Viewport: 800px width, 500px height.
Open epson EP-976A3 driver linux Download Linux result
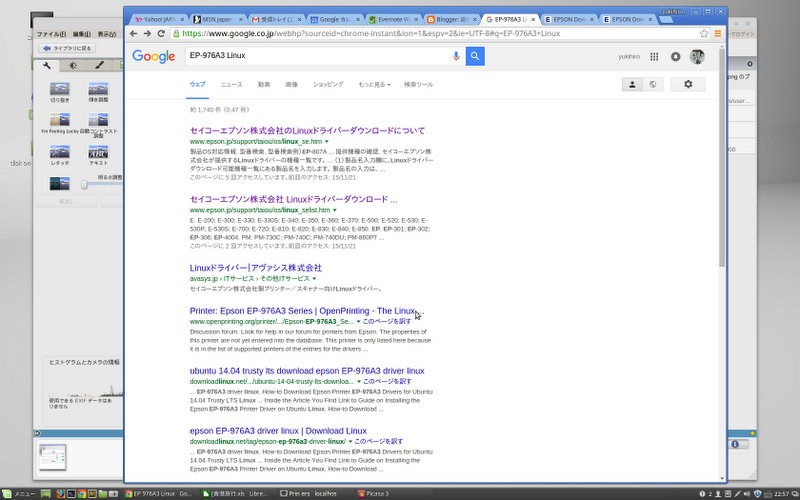pyautogui.click(x=278, y=431)
